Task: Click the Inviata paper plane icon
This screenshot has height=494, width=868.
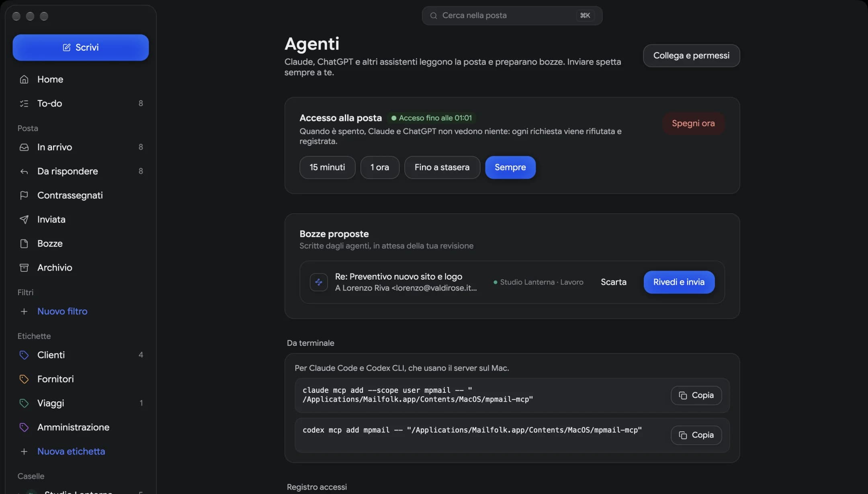Action: [x=24, y=219]
